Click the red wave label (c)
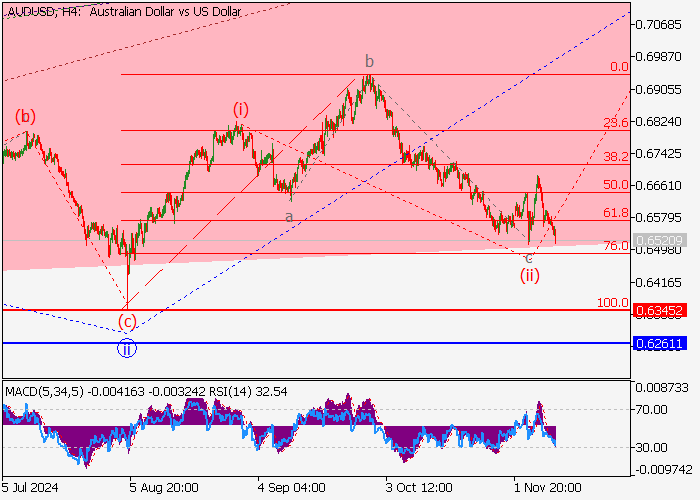 point(127,321)
